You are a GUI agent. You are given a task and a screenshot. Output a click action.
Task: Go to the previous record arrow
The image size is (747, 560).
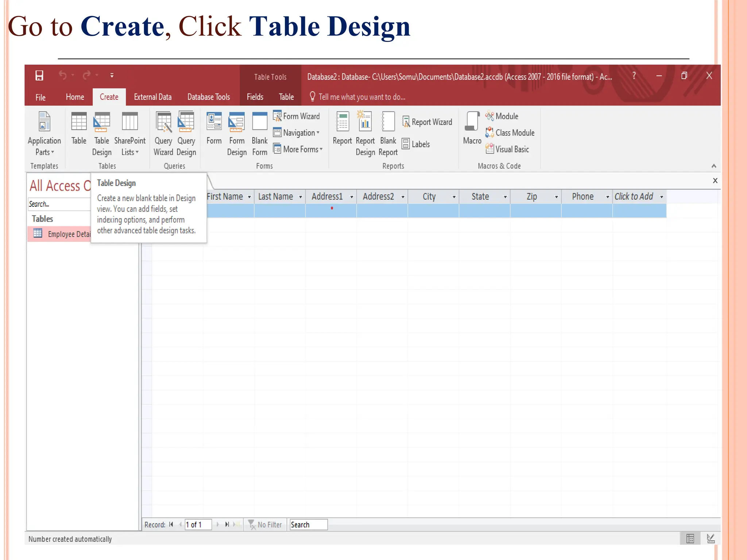pyautogui.click(x=180, y=525)
